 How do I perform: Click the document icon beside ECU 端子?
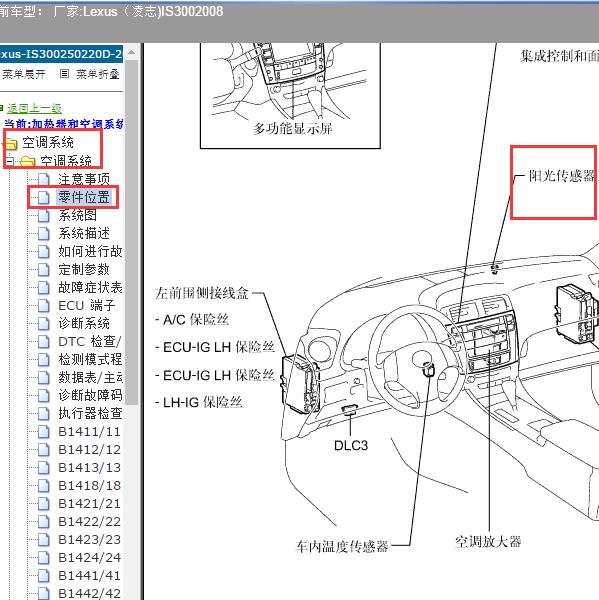tap(44, 305)
